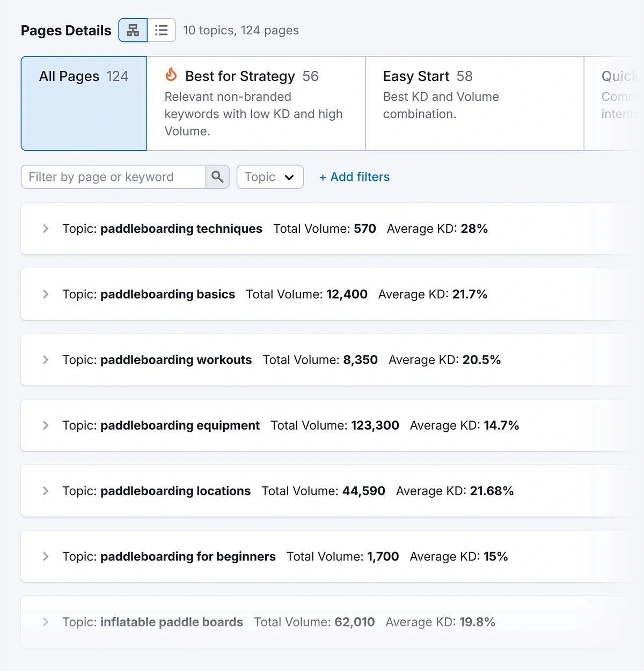Select the All Pages tab
The width and height of the screenshot is (644, 671).
(84, 104)
